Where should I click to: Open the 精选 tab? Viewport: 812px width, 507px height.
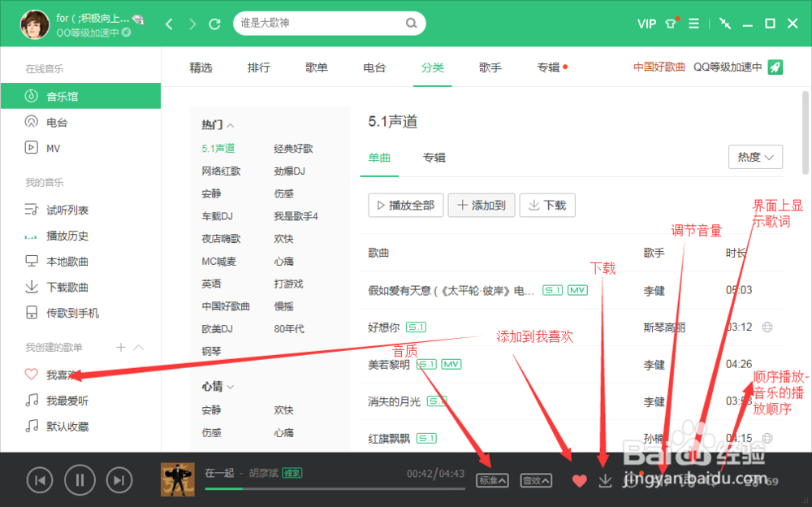pos(201,67)
